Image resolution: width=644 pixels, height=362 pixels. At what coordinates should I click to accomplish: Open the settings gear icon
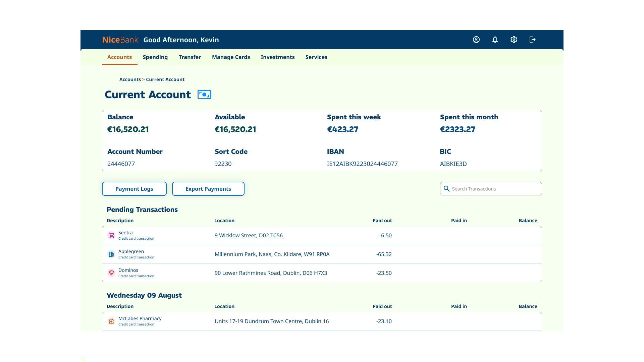click(514, 40)
